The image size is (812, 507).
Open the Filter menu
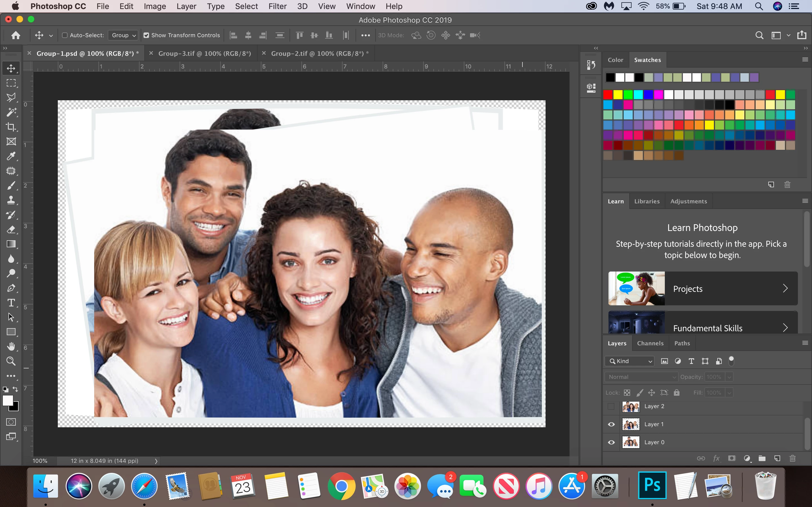point(277,6)
